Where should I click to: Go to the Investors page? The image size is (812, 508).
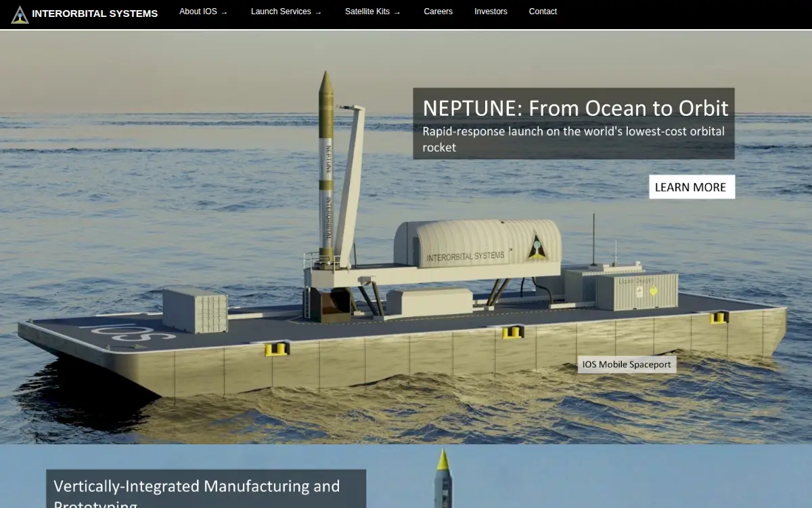point(491,12)
